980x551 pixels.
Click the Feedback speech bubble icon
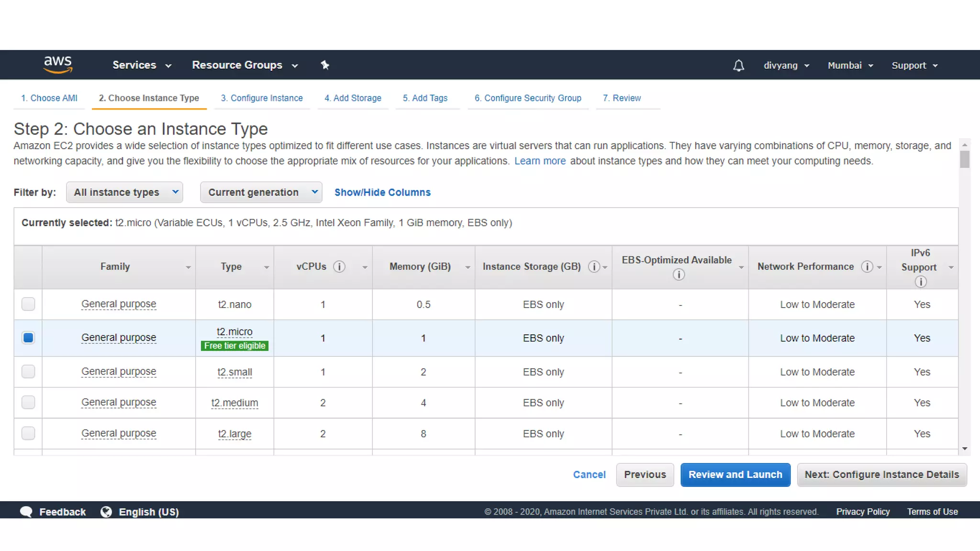pyautogui.click(x=26, y=512)
